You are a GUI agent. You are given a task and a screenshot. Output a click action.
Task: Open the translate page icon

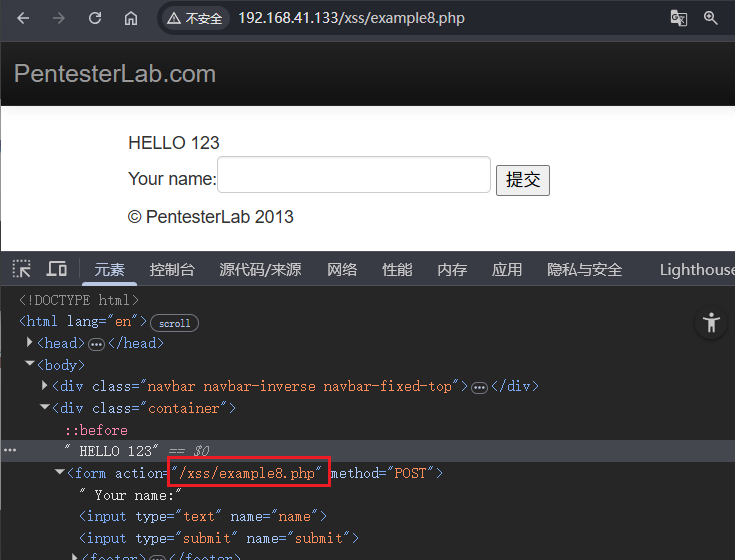pyautogui.click(x=678, y=18)
